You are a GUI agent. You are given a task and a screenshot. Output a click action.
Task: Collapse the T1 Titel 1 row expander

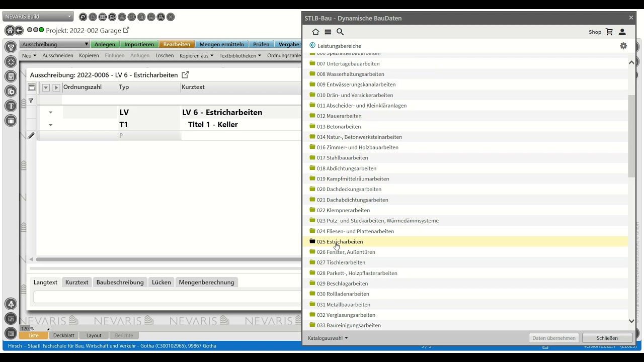50,125
